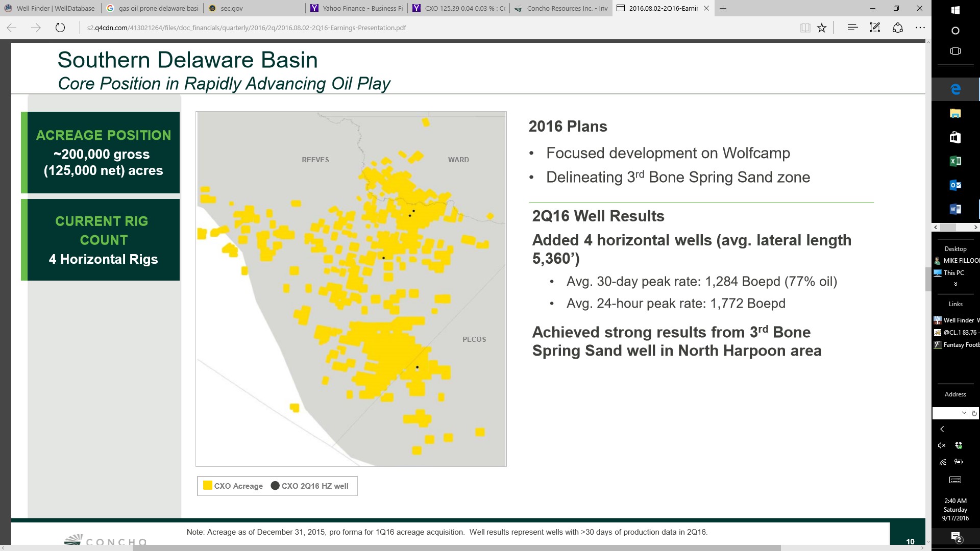980x551 pixels.
Task: Click the Edge icon on taskbar
Action: 955,90
